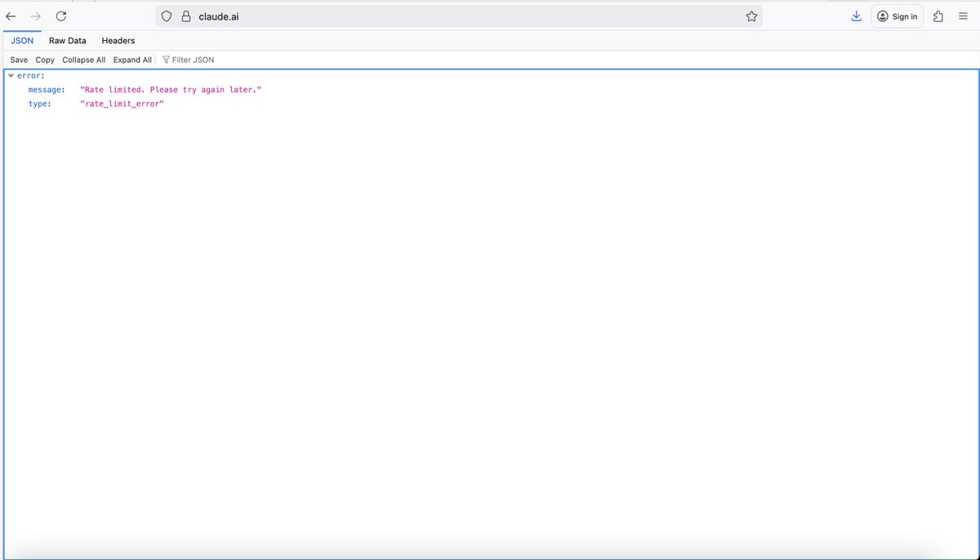Image resolution: width=980 pixels, height=560 pixels.
Task: Bookmark this page with the star
Action: coord(751,16)
